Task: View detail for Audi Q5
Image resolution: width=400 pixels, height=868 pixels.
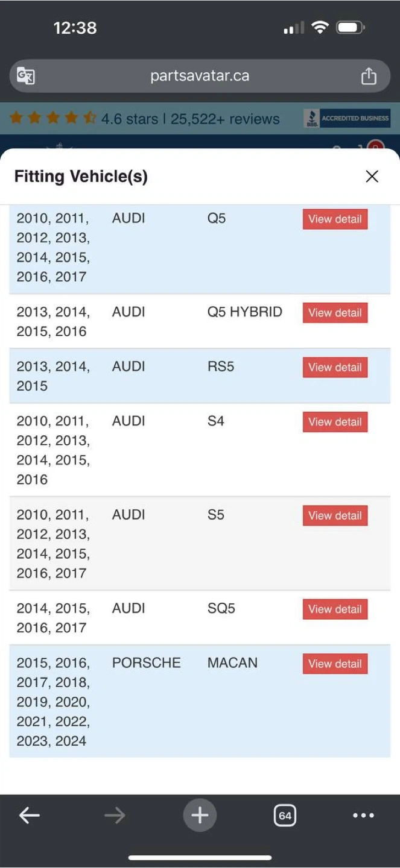Action: 335,219
